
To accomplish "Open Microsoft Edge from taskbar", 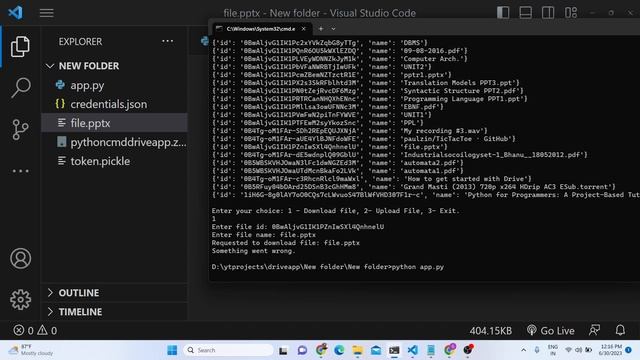I will (x=339, y=350).
